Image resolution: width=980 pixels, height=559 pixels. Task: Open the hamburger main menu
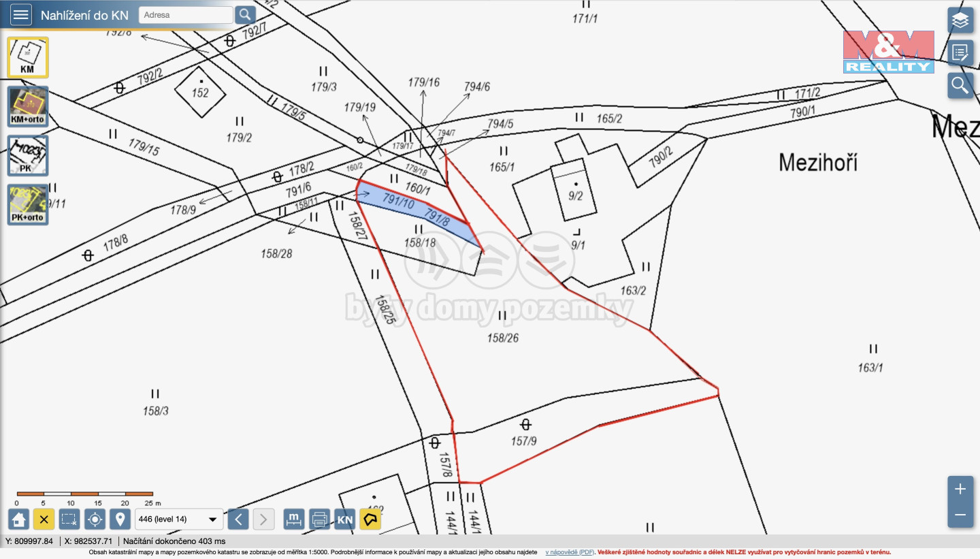pos(20,14)
